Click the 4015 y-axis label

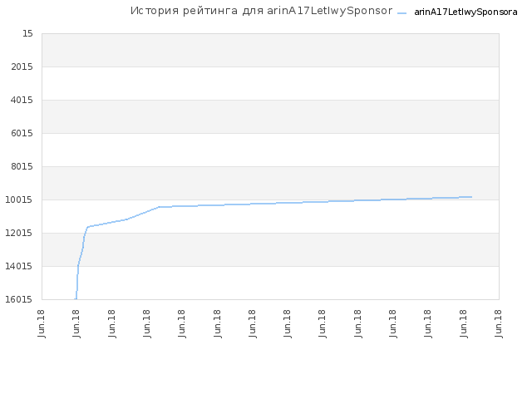(22, 100)
